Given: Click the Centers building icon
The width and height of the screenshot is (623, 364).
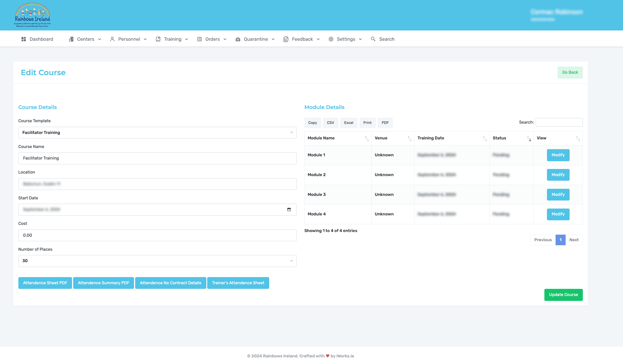Looking at the screenshot, I should pyautogui.click(x=71, y=39).
